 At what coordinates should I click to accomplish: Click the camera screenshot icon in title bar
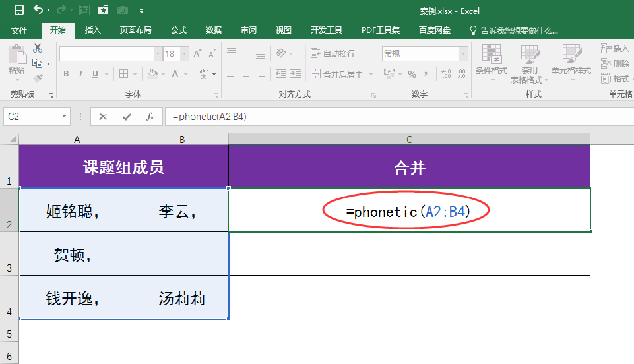(123, 10)
